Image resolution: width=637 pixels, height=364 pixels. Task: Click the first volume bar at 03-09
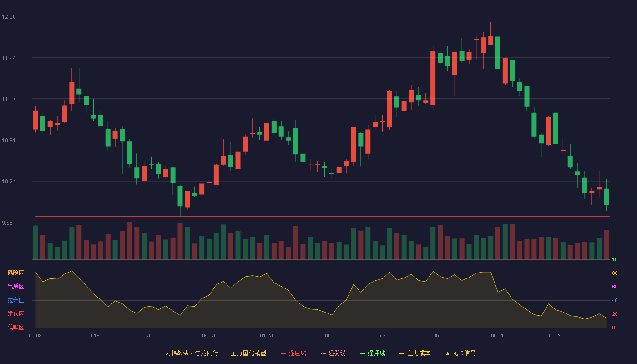[35, 243]
